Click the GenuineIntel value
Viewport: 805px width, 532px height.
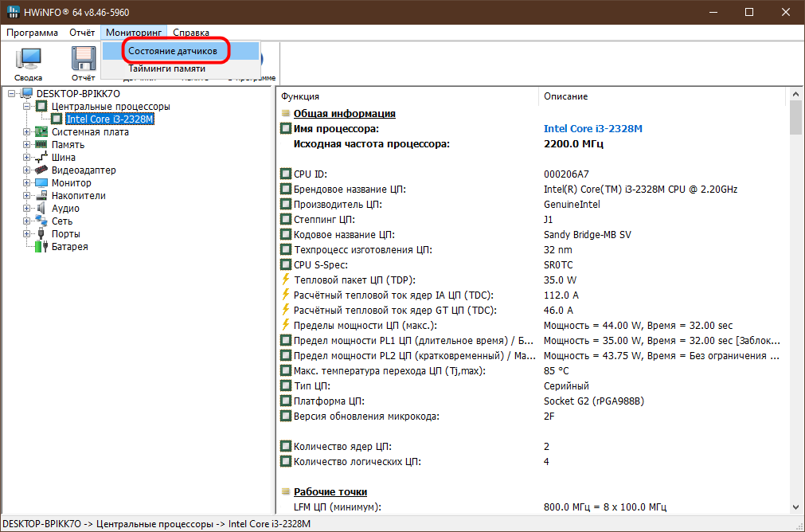pyautogui.click(x=572, y=205)
